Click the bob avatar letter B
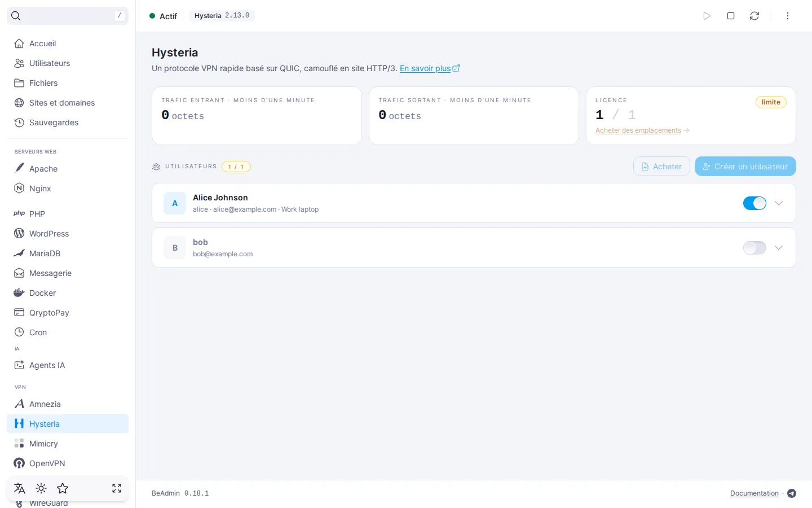 175,248
